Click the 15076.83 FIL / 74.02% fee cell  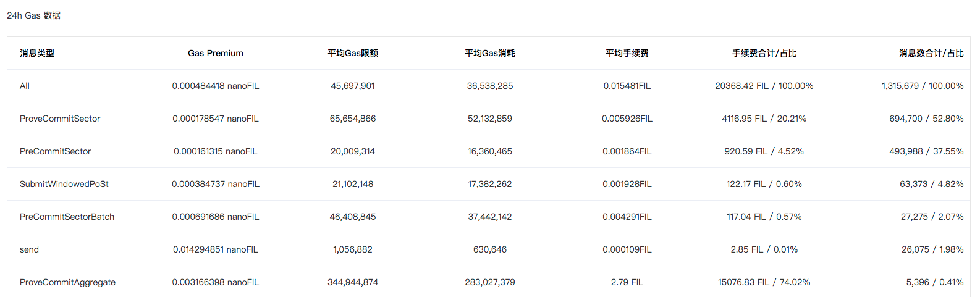pos(764,282)
